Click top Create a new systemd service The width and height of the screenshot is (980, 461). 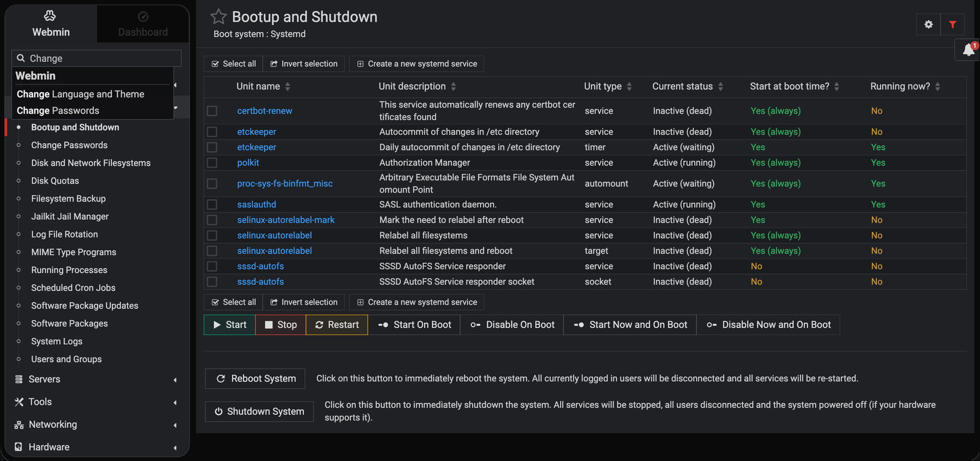point(416,64)
